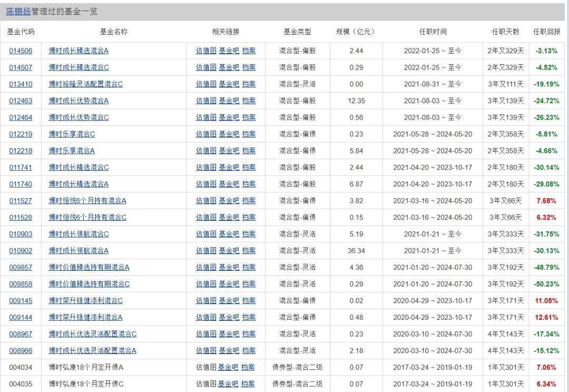
Task: Open the 陈鹏扬 manager name link
Action: [18, 12]
